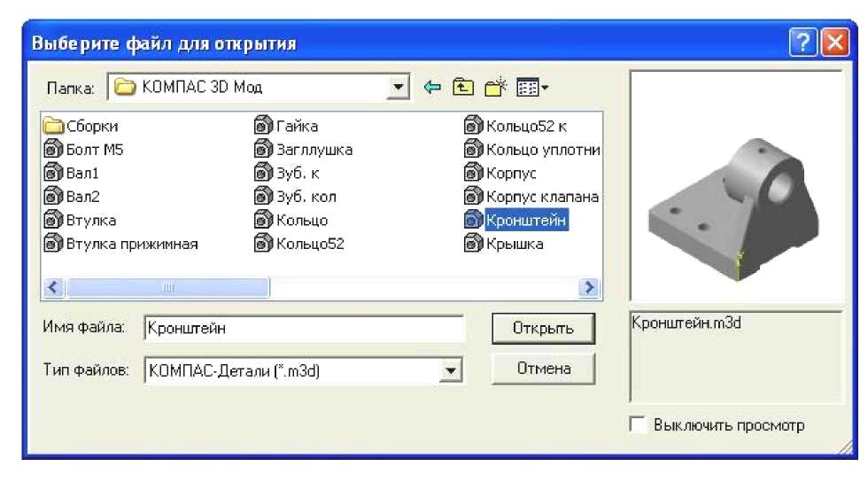
Task: Select the Гайка file icon
Action: point(264,127)
